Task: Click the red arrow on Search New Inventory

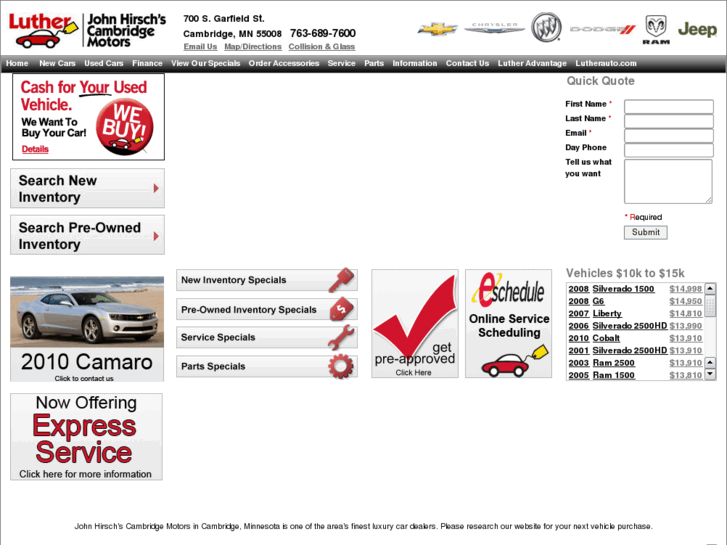Action: (156, 188)
